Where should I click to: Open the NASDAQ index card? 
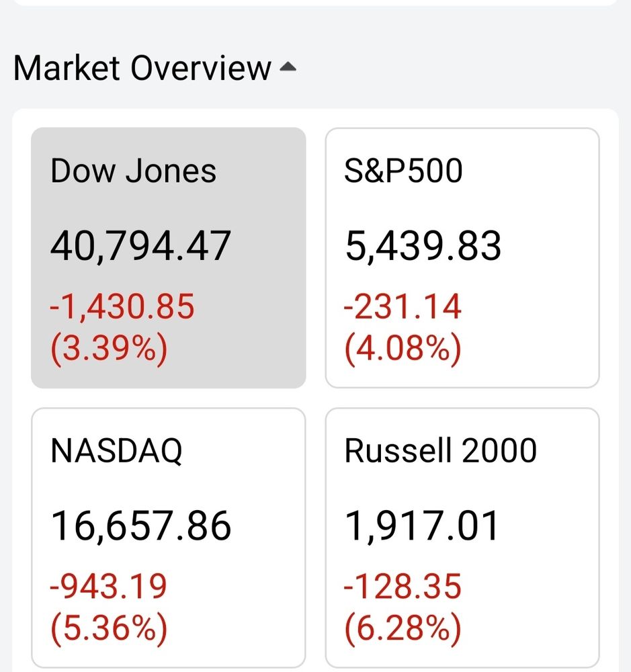(x=168, y=537)
